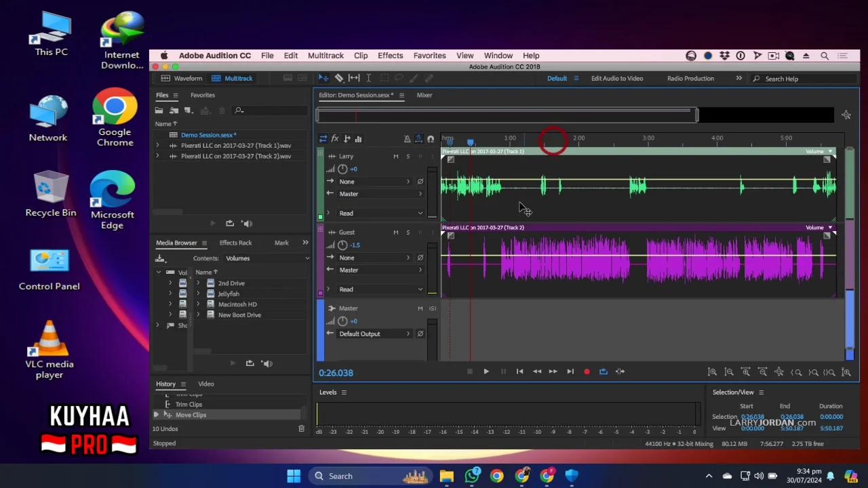Select Edit Audio to Video workspace
The height and width of the screenshot is (488, 868).
point(617,79)
